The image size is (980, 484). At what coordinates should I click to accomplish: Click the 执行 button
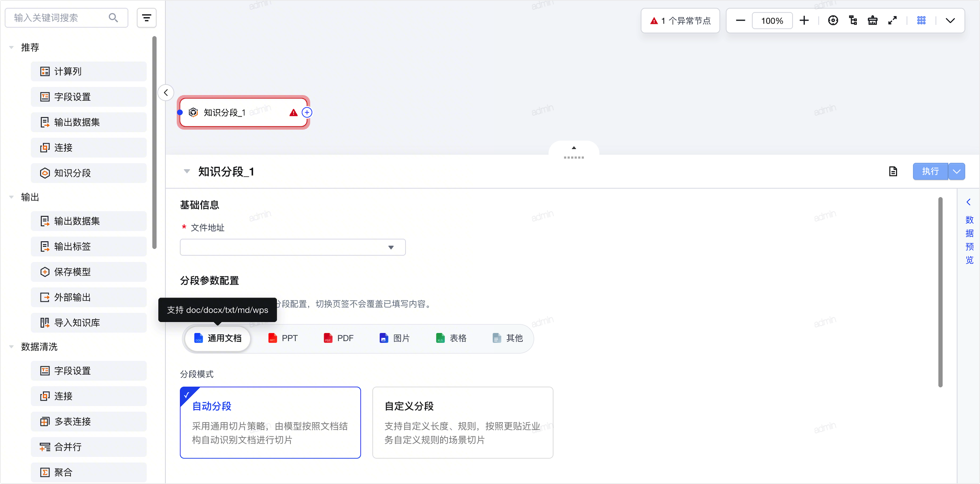point(931,171)
